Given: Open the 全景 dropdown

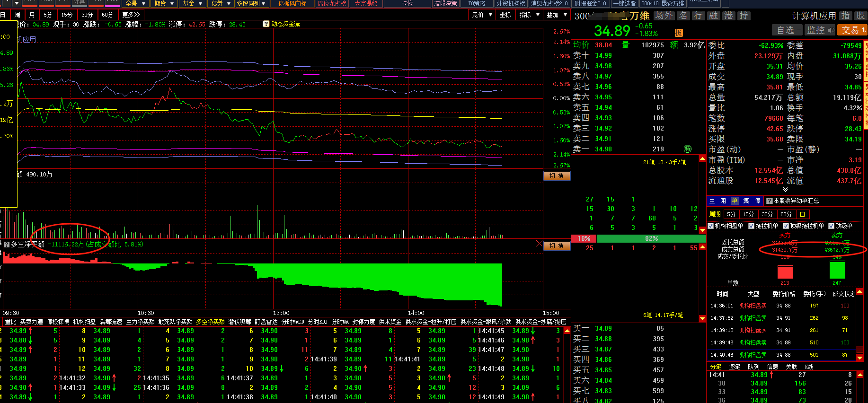Looking at the screenshot, I should click(135, 3).
